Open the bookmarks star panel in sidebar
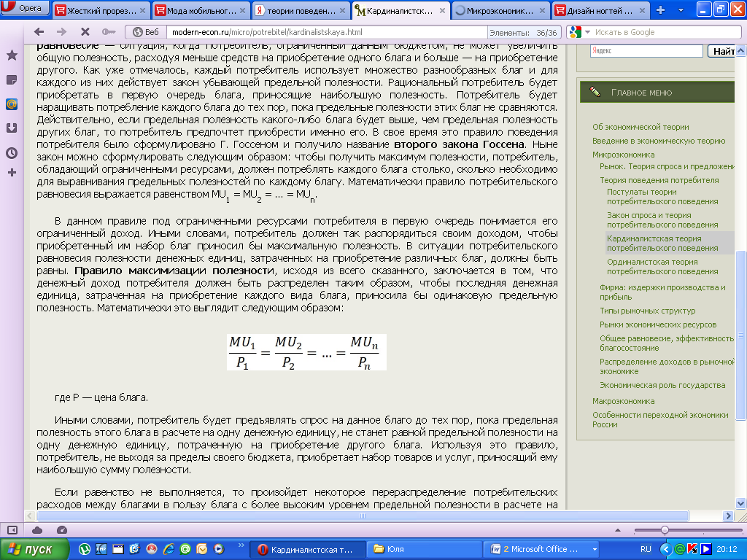This screenshot has height=560, width=747. pyautogui.click(x=12, y=55)
